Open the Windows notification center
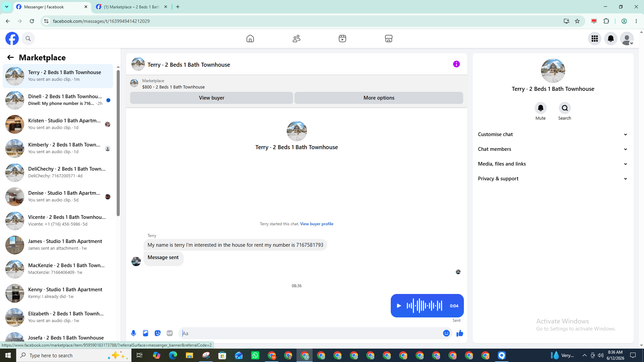This screenshot has width=644, height=362. 633,355
